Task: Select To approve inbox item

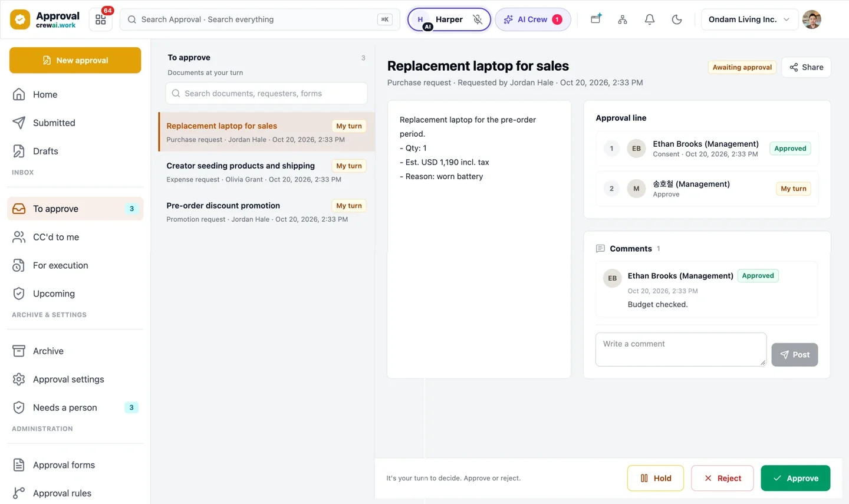Action: (x=75, y=209)
